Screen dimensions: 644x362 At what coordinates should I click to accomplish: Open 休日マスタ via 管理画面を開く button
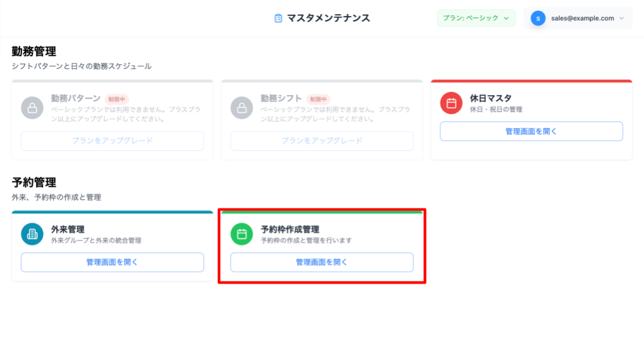pos(531,131)
